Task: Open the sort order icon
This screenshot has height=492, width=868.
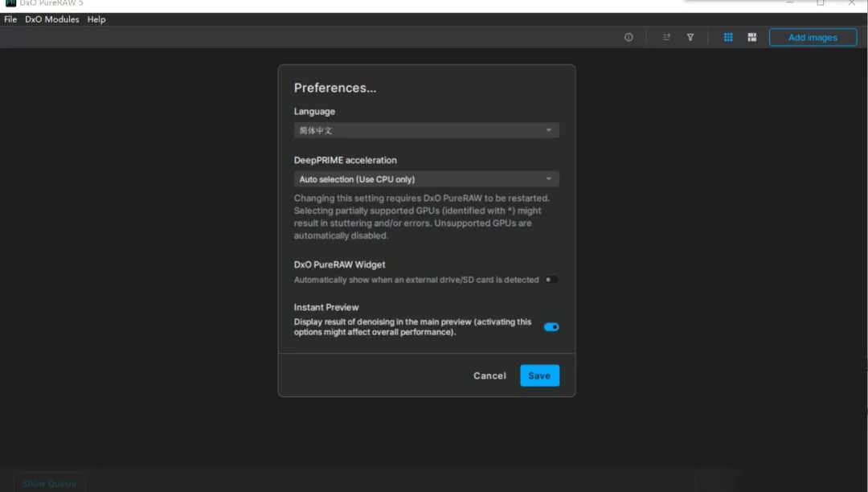Action: click(x=666, y=37)
